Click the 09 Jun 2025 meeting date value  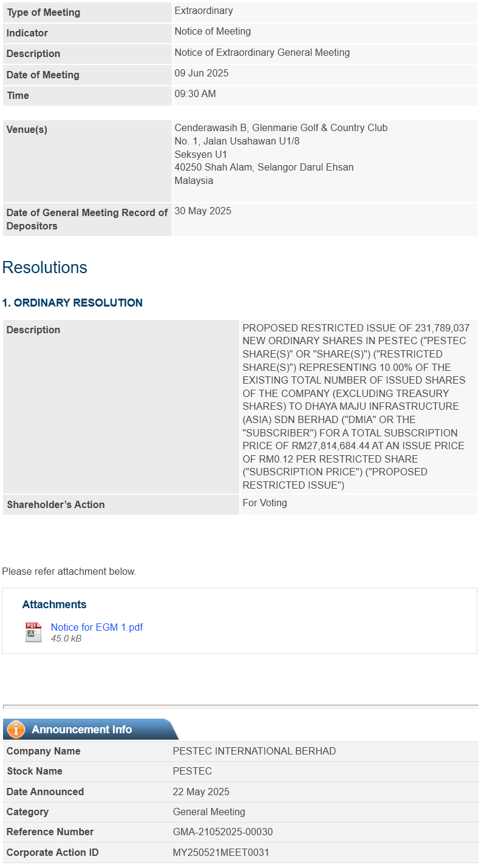point(202,73)
